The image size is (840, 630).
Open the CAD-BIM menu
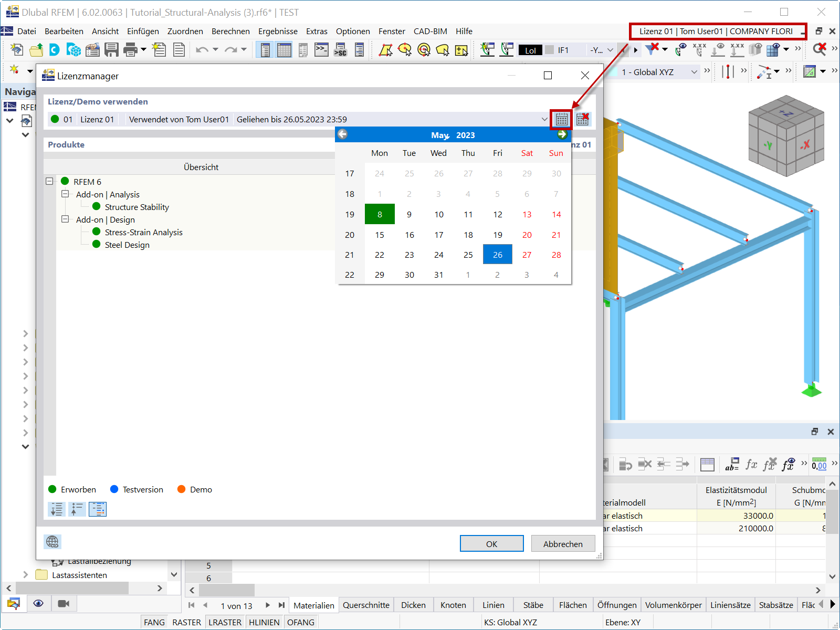coord(430,31)
